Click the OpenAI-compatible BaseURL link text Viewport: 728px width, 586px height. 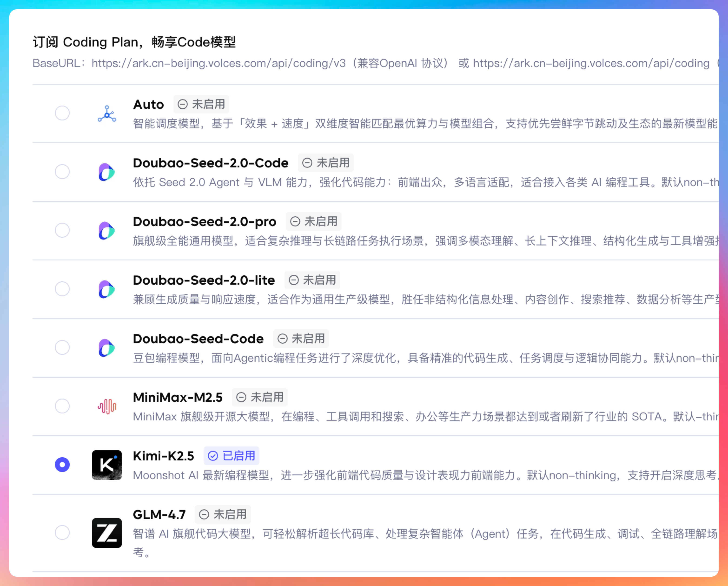click(218, 63)
